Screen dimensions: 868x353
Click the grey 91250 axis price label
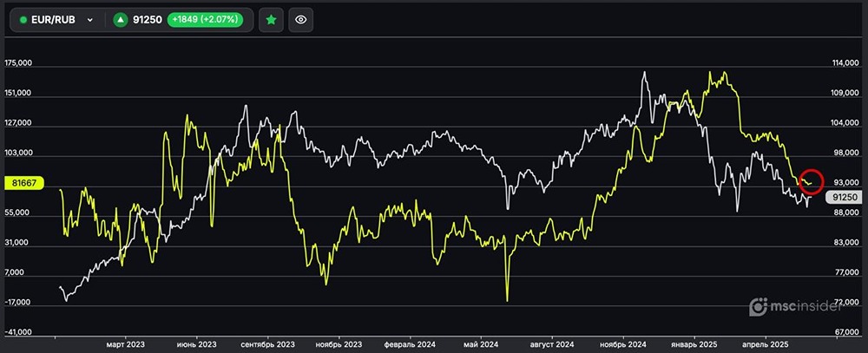(x=845, y=197)
